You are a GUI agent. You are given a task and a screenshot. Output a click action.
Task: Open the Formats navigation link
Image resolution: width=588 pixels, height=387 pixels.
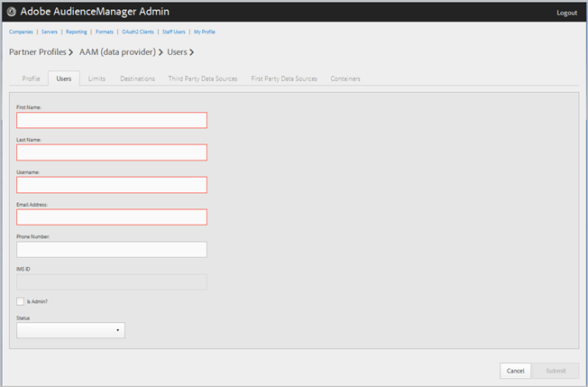tap(105, 32)
